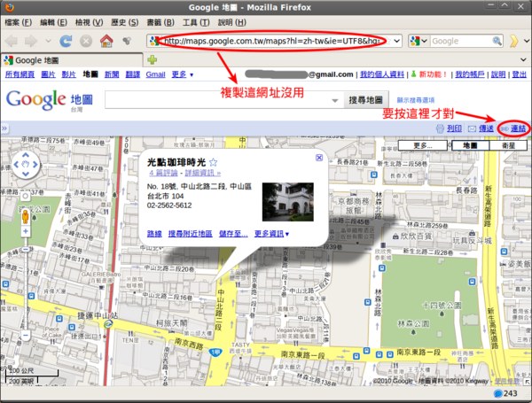Switch to 衛星 satellite view
This screenshot has height=403, width=532.
pos(508,145)
